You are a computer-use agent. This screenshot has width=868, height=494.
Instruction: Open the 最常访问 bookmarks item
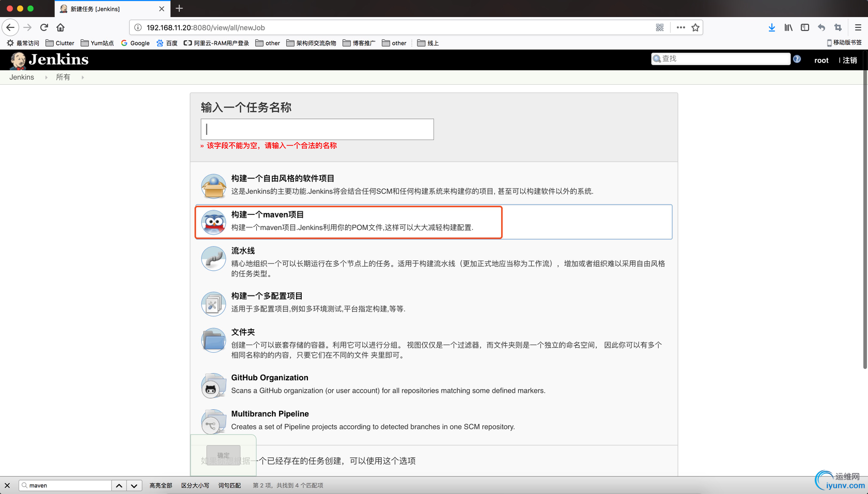click(x=23, y=43)
